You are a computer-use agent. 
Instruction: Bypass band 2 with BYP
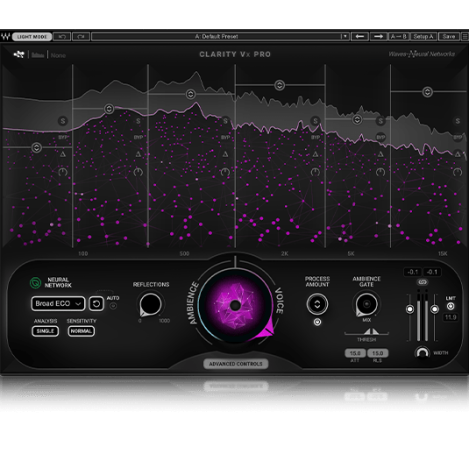138,137
